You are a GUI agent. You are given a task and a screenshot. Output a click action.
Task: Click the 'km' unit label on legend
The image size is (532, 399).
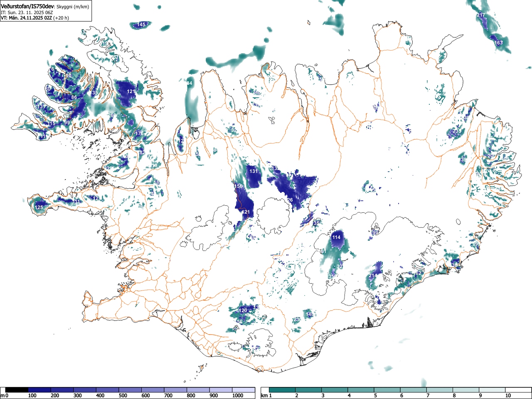pyautogui.click(x=264, y=396)
